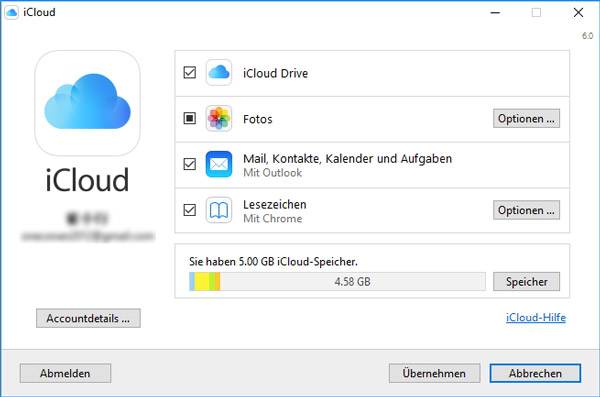Uncheck the iCloud Drive checkbox

click(x=190, y=72)
